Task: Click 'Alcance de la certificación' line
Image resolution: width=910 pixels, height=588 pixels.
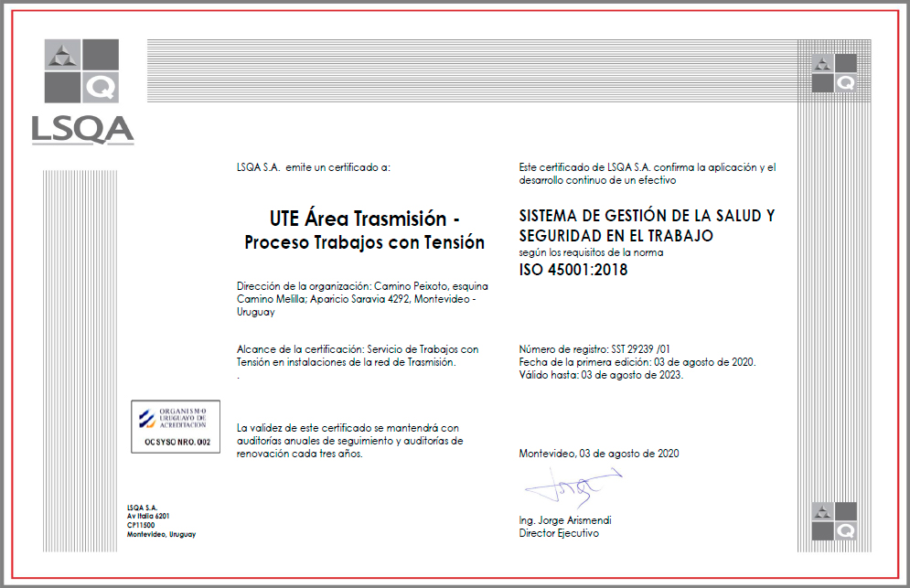Action: [x=358, y=348]
